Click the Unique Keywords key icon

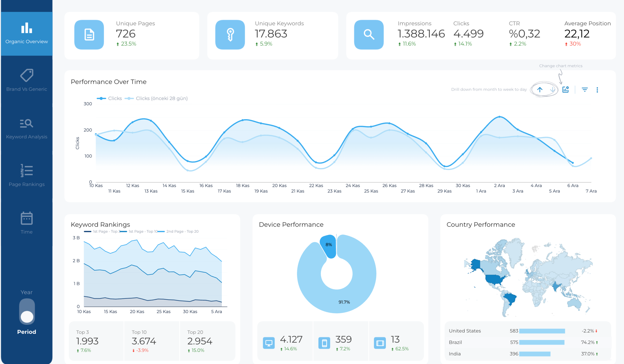click(230, 35)
